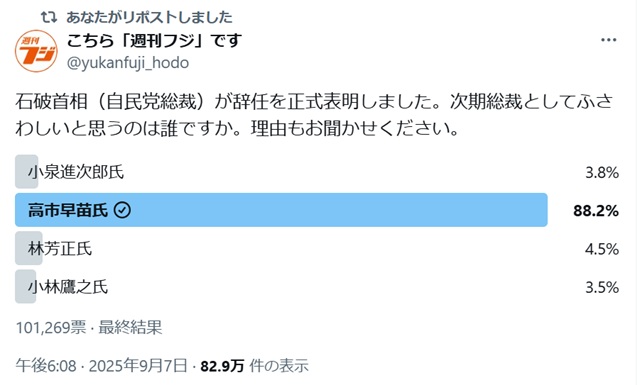
Task: Click the repost arrows icon
Action: pos(49,17)
